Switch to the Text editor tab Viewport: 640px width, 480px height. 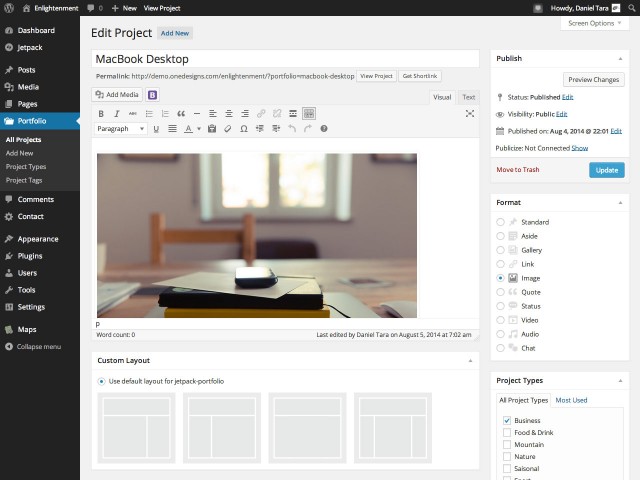(469, 97)
